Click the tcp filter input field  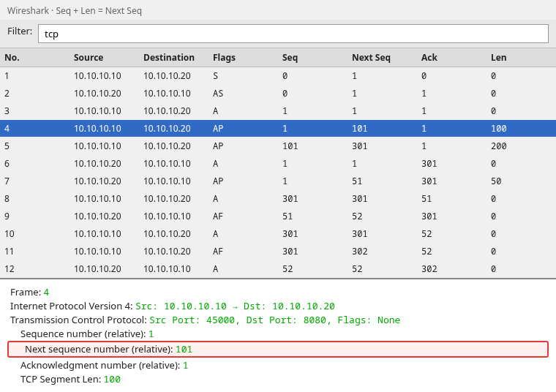293,34
